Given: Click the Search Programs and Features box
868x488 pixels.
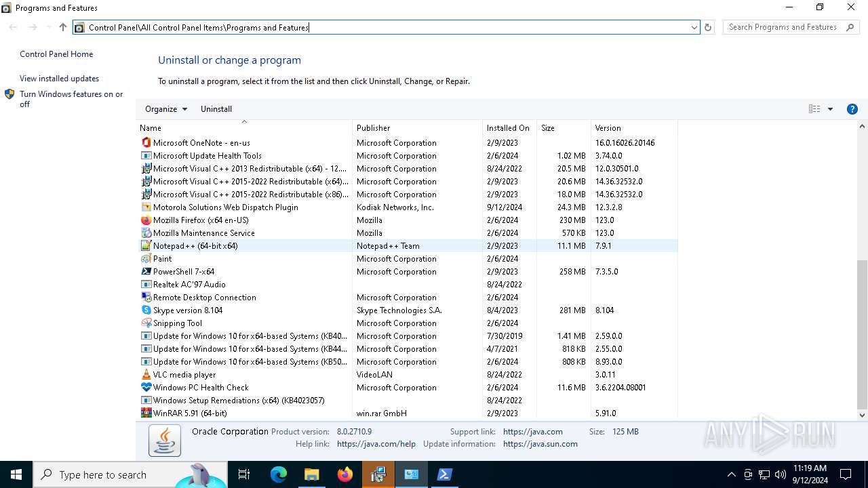Looking at the screenshot, I should (782, 27).
